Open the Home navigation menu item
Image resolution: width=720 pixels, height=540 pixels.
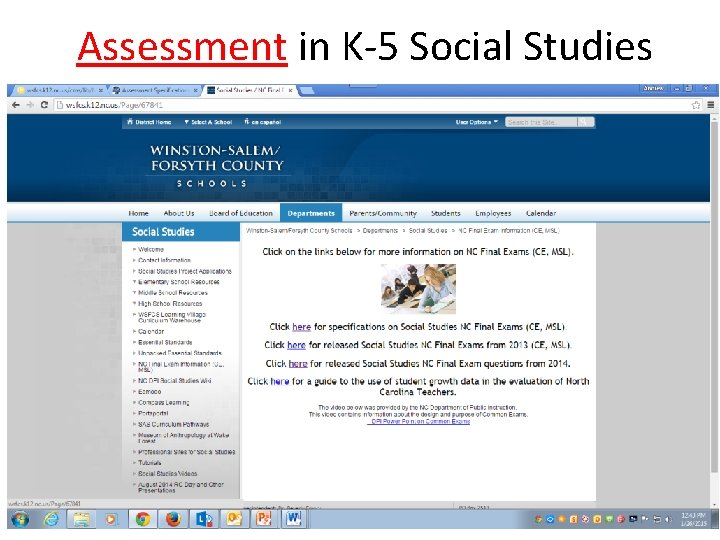pos(138,213)
